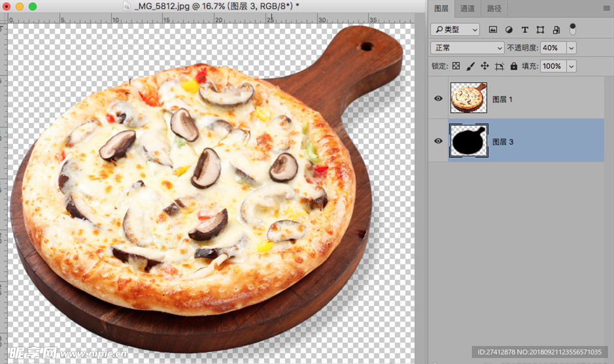Open the 正常 blend mode dropdown
This screenshot has width=614, height=364.
tap(467, 48)
